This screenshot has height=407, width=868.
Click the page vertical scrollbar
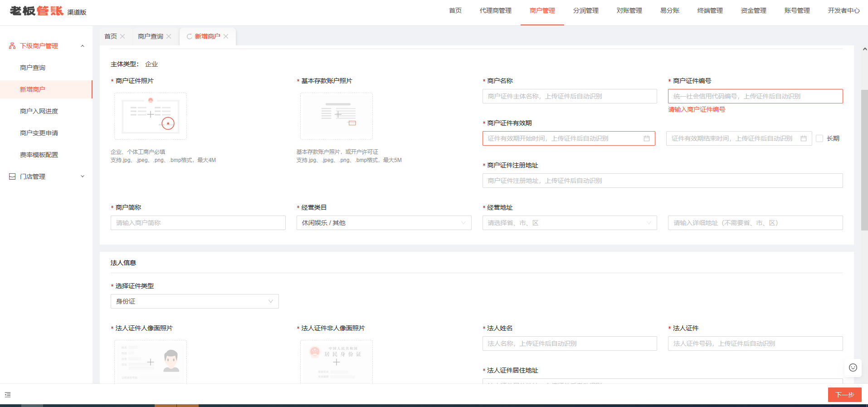[x=864, y=160]
